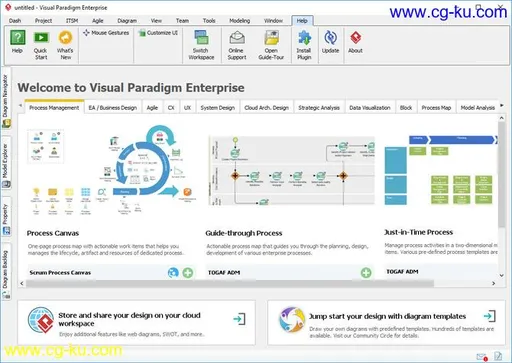Screen dimensions: 512x363
Task: Show previous welcome tabs with left arrow
Action: [x=20, y=106]
